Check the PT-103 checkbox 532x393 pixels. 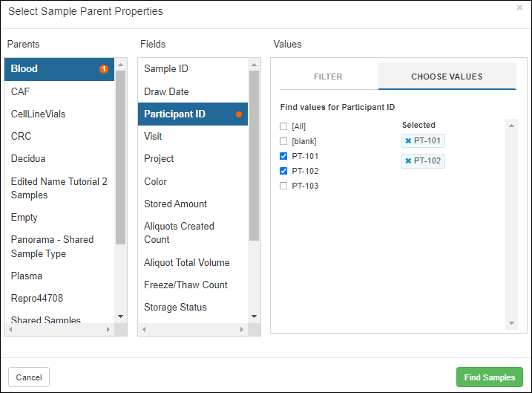coord(283,186)
